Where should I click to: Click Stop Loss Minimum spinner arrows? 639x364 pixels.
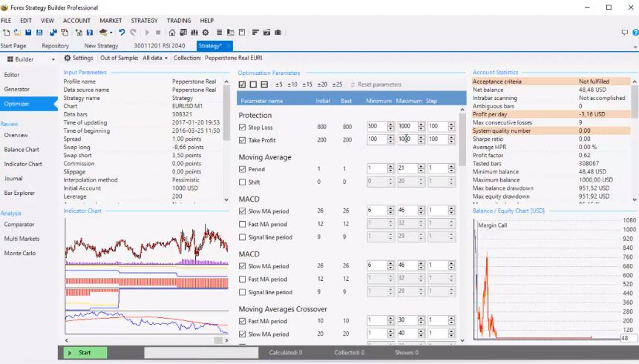(x=390, y=126)
